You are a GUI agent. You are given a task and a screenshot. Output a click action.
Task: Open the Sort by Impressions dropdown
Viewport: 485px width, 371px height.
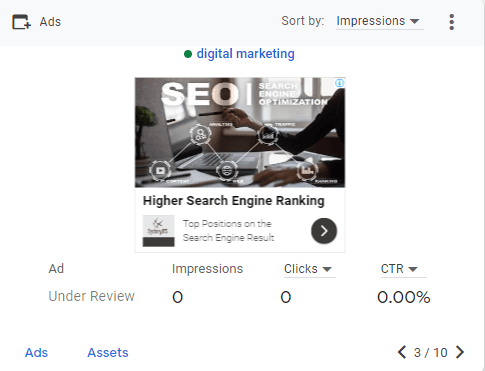379,21
